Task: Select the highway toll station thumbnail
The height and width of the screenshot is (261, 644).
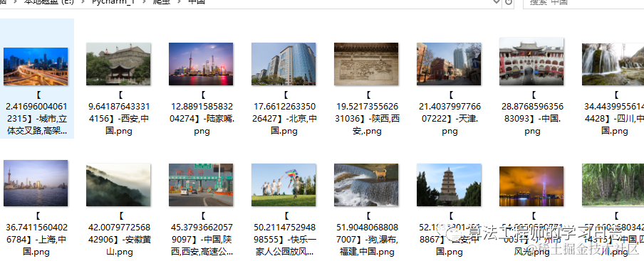Action: 201,185
